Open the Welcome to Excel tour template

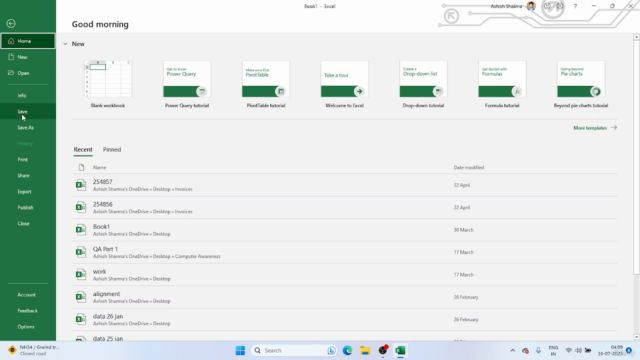tap(344, 84)
